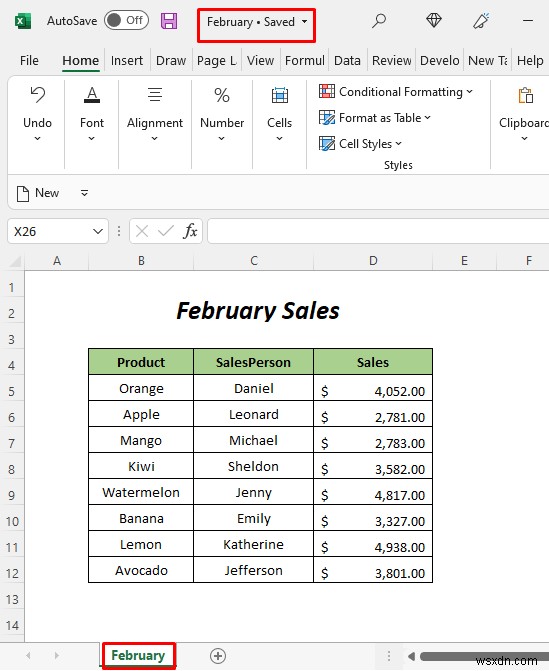Image resolution: width=549 pixels, height=671 pixels.
Task: Expand the Format as Table dropdown
Action: [x=375, y=118]
